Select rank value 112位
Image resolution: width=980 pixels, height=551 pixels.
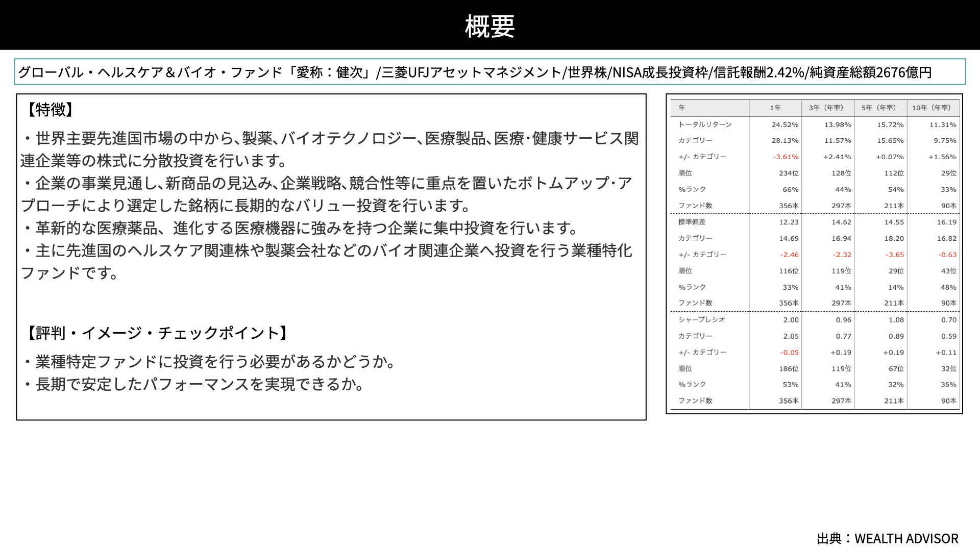[894, 173]
